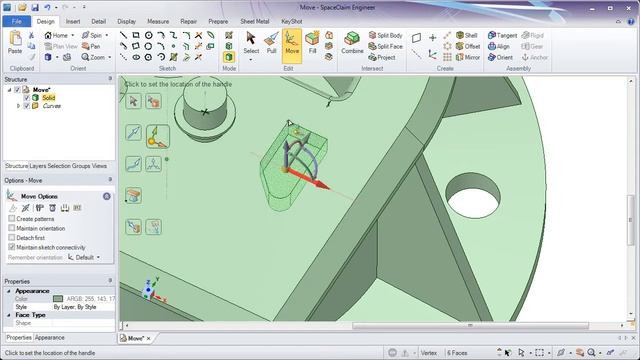Close the Move document tab
Screen dimensions: 640x360
click(x=149, y=338)
